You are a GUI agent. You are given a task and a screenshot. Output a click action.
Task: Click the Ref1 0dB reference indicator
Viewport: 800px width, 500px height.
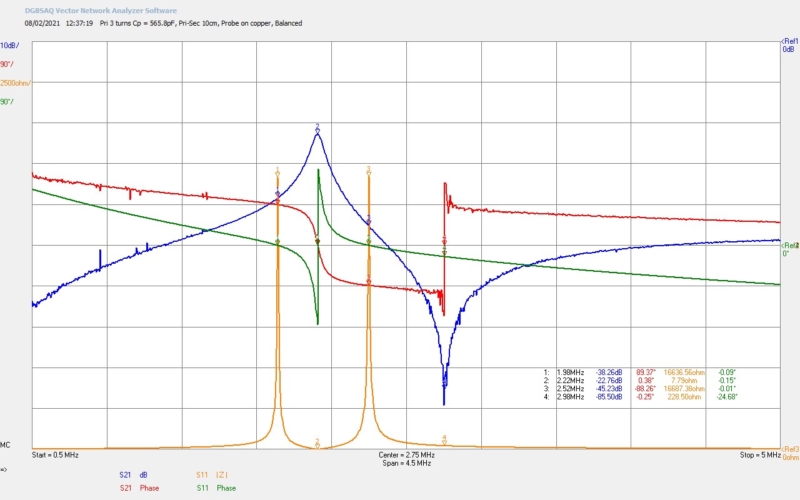(x=789, y=45)
